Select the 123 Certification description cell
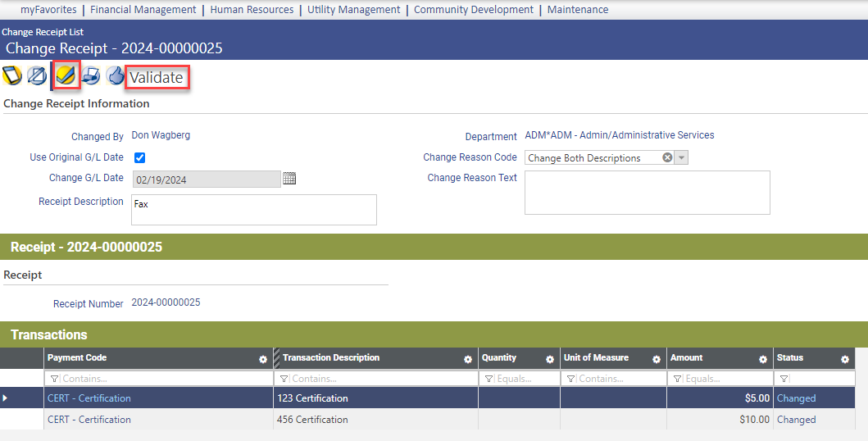Viewport: 868px width, 441px height. (376, 398)
